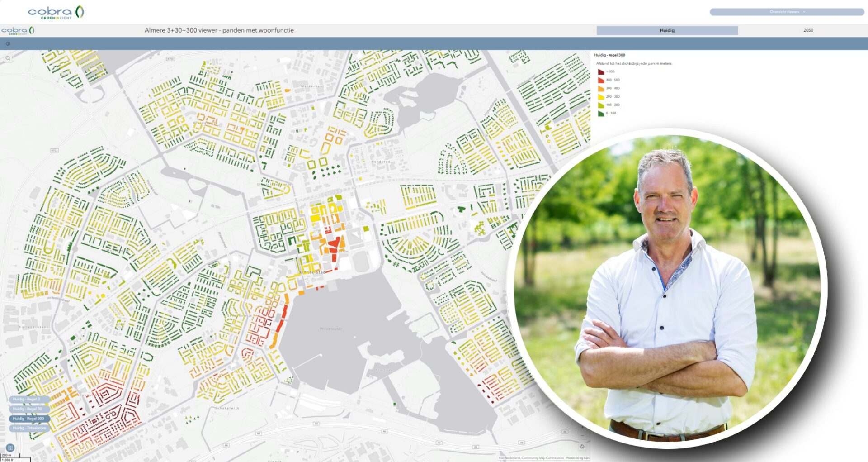Screen dimensions: 868x462
Task: Click the dark red > 500 legend swatch
Action: pyautogui.click(x=601, y=72)
